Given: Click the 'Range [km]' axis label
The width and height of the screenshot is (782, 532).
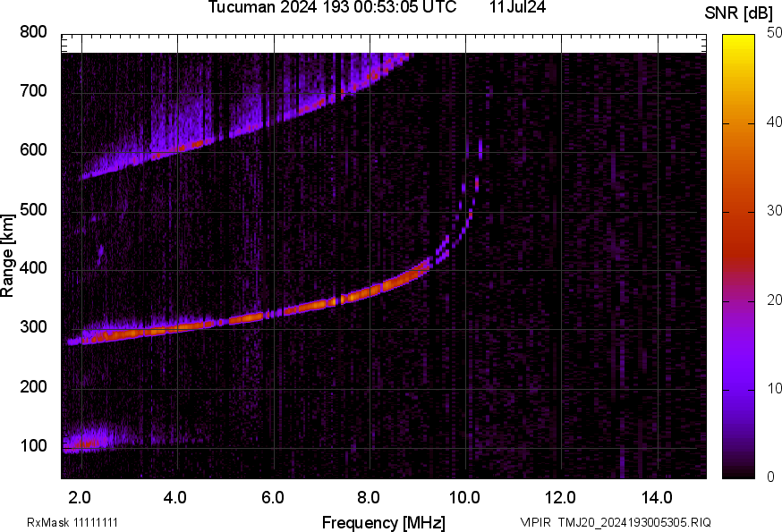Looking at the screenshot, I should 7,256.
